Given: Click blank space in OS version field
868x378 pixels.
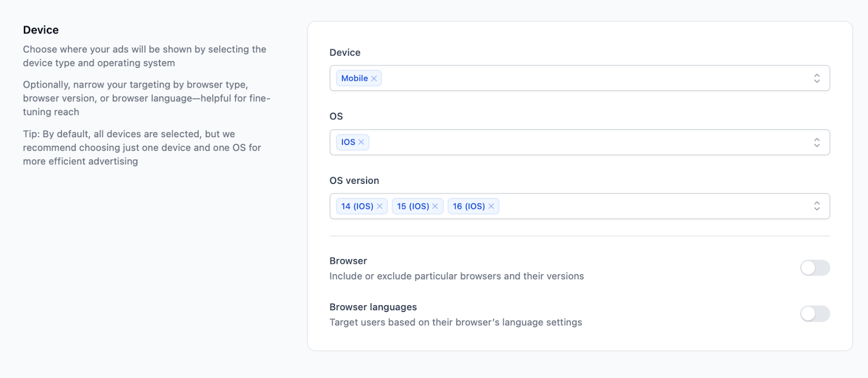Looking at the screenshot, I should tap(651, 206).
